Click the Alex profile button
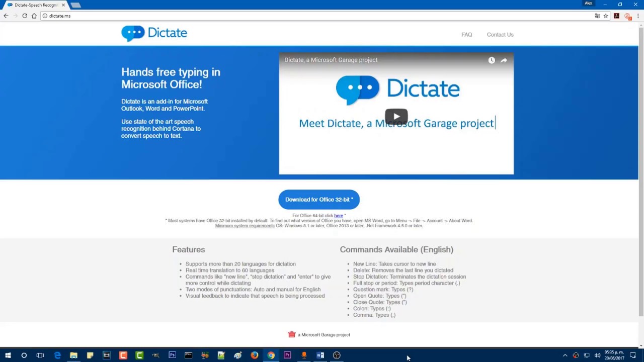Viewport: 644px width, 362px height. (588, 4)
